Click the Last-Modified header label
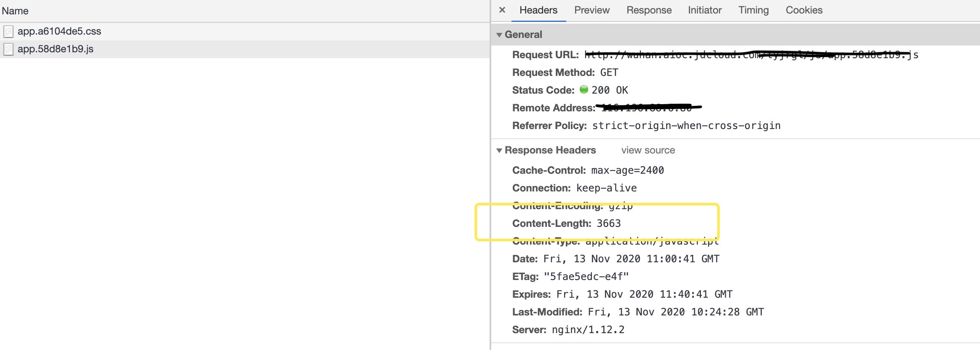Image resolution: width=980 pixels, height=350 pixels. [x=547, y=312]
